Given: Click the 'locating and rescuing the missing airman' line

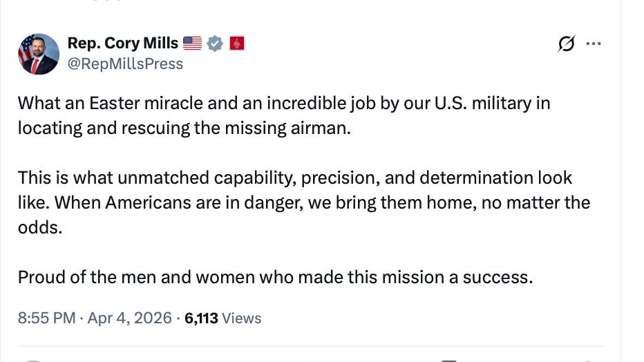Looking at the screenshot, I should (184, 128).
